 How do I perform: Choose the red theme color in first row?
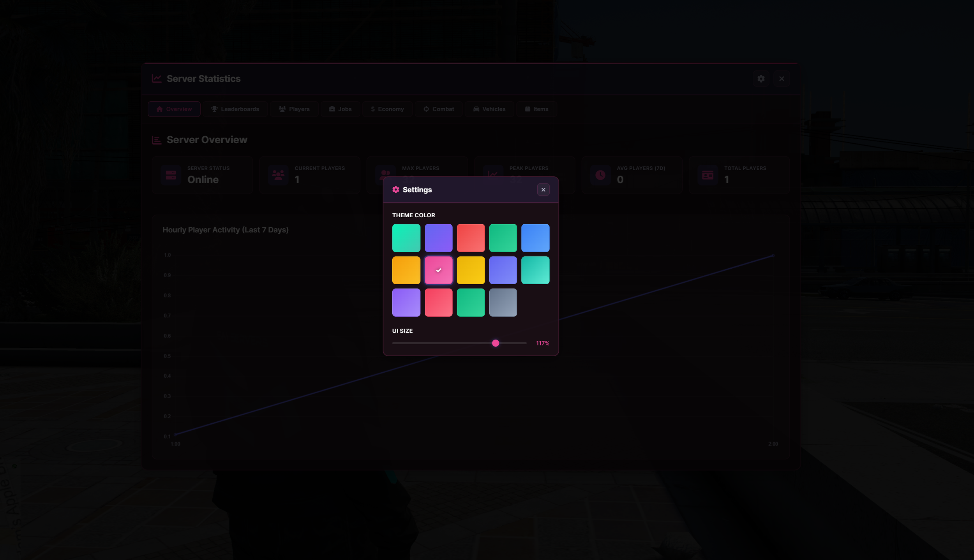pyautogui.click(x=471, y=238)
